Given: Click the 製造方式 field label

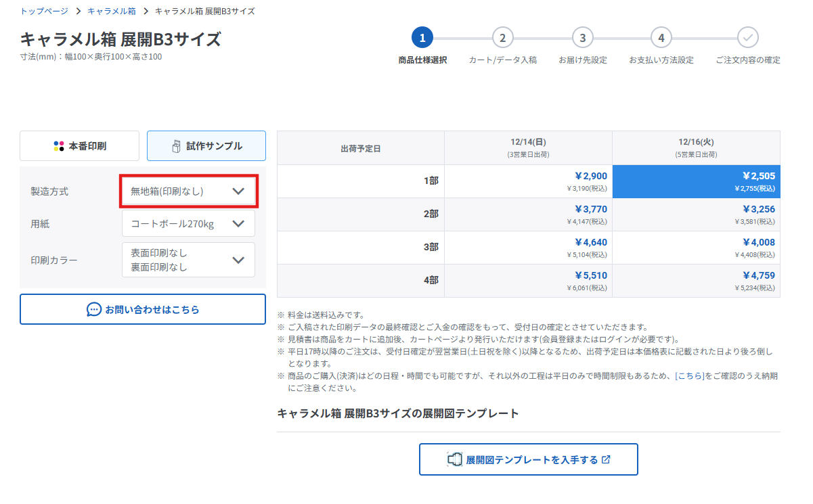Looking at the screenshot, I should point(49,191).
